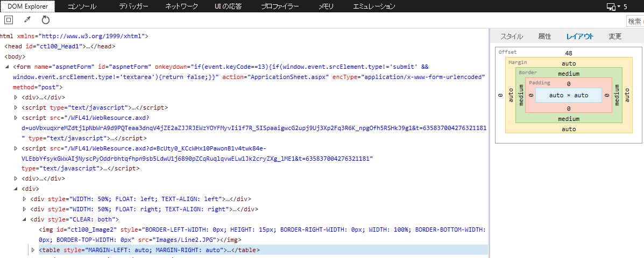644x258 pixels.
Task: Click the img src Images/Line2.JPG value
Action: tap(188, 240)
